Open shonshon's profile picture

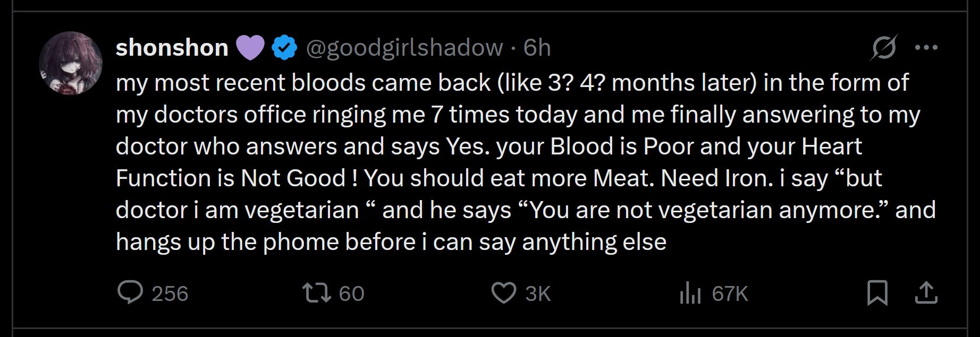coord(71,63)
